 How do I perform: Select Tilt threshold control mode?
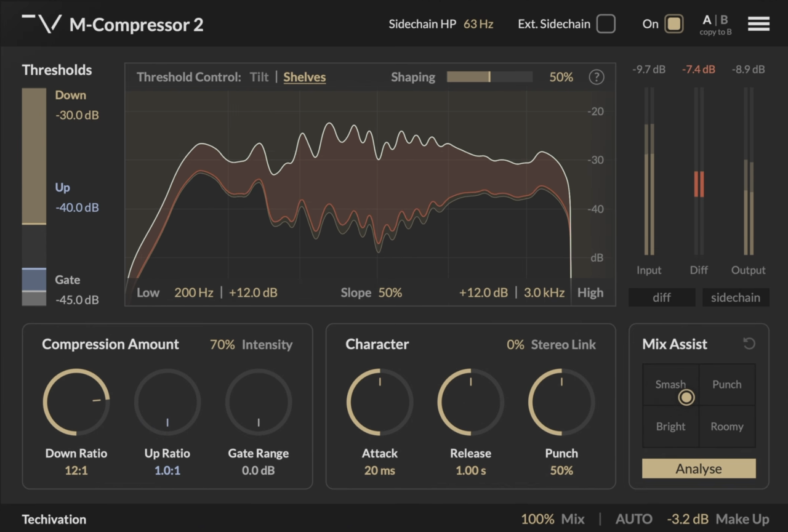[x=259, y=77]
